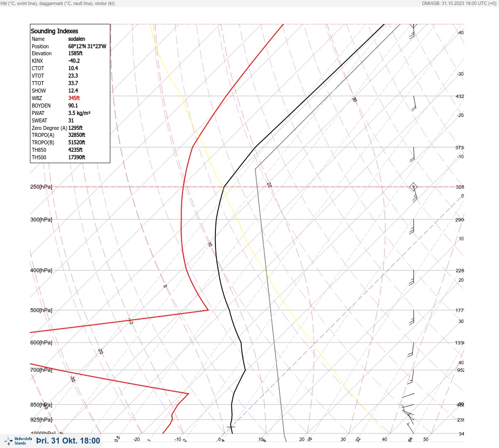Image resolution: width=499 pixels, height=448 pixels.
Task: Click the TROPO(A) value 32850ft
Action: (77, 135)
